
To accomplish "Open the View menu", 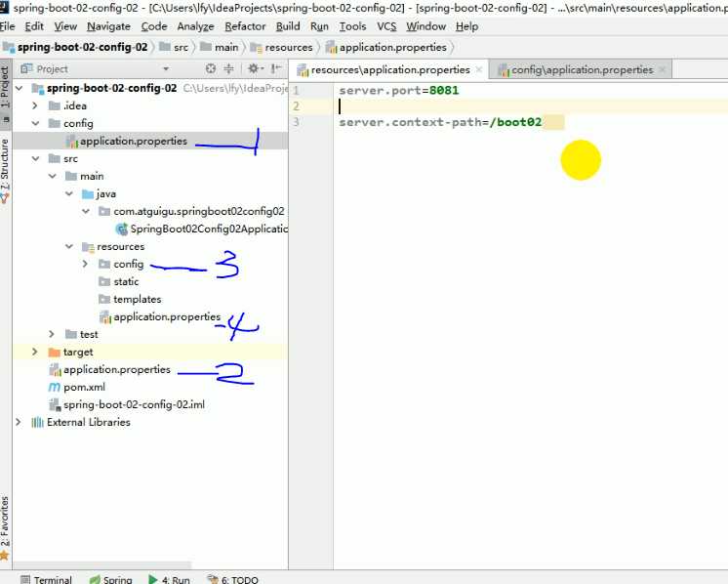I will (65, 26).
